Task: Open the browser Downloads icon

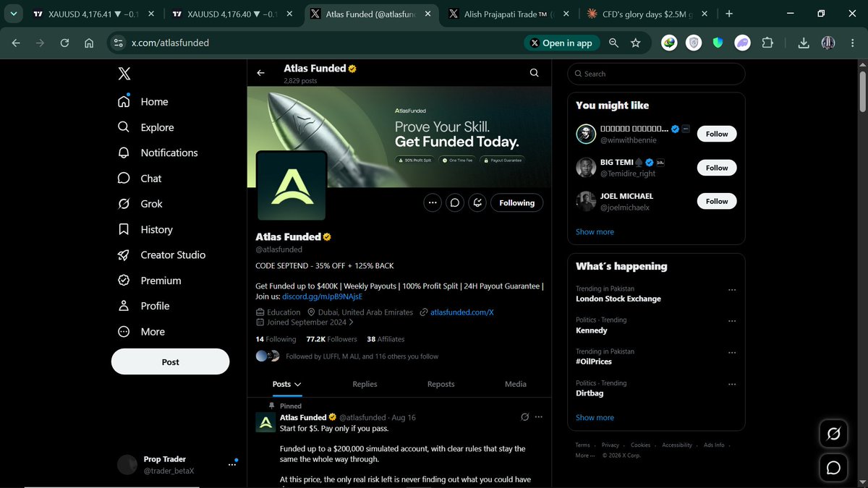Action: tap(804, 43)
